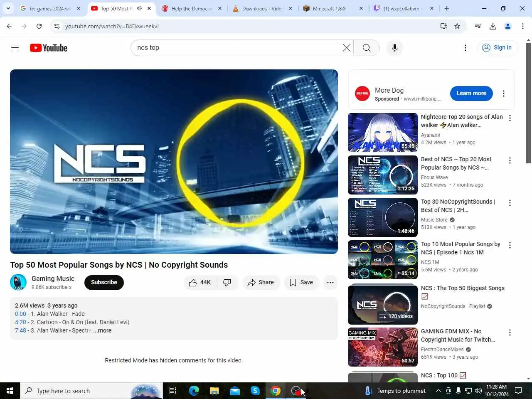The image size is (532, 399).
Task: Open more actions ellipsis under video
Action: coord(330,283)
